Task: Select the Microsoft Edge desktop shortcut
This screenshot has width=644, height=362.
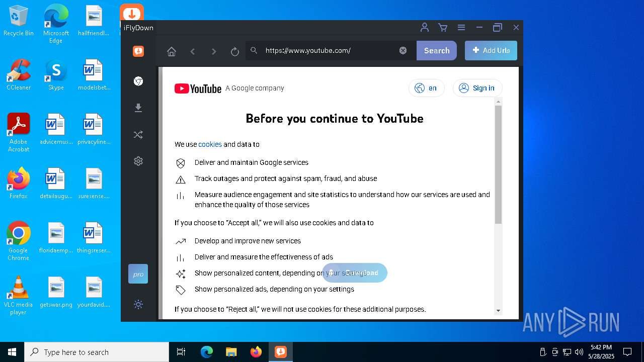Action: (x=56, y=24)
